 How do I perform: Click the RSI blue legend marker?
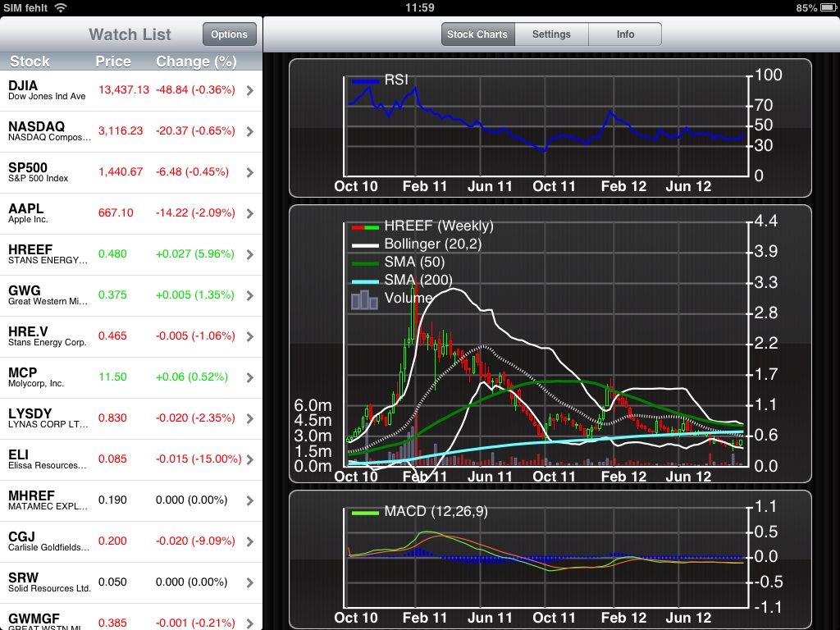(365, 80)
